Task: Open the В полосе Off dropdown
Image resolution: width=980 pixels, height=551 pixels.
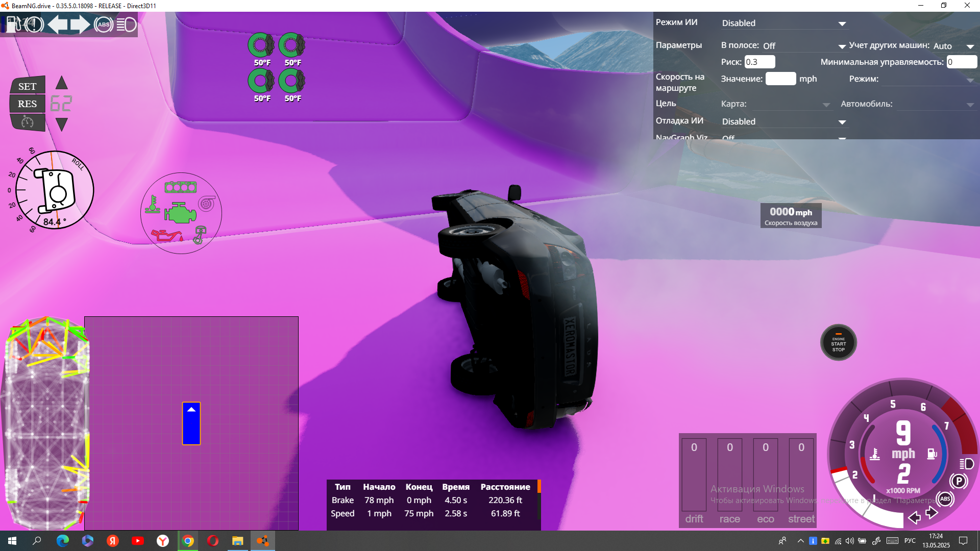Action: (804, 46)
